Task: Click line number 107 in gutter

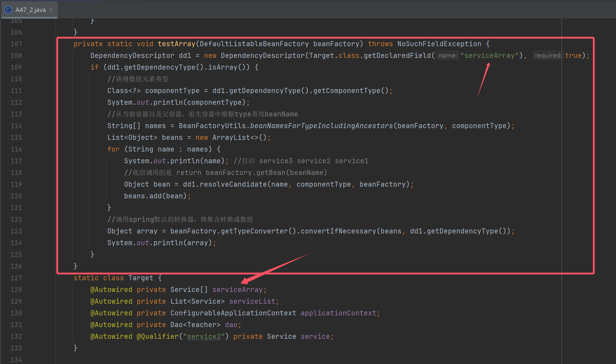Action: pyautogui.click(x=16, y=44)
